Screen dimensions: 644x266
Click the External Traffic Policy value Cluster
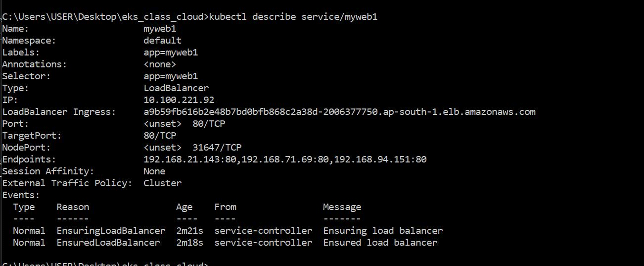click(x=162, y=183)
